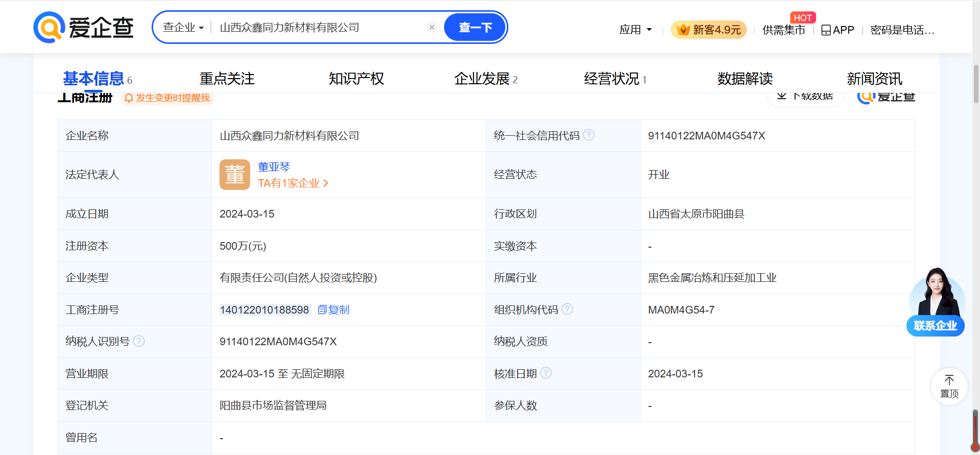Open legal representative 董亚琴 link
The height and width of the screenshot is (455, 980).
tap(274, 166)
